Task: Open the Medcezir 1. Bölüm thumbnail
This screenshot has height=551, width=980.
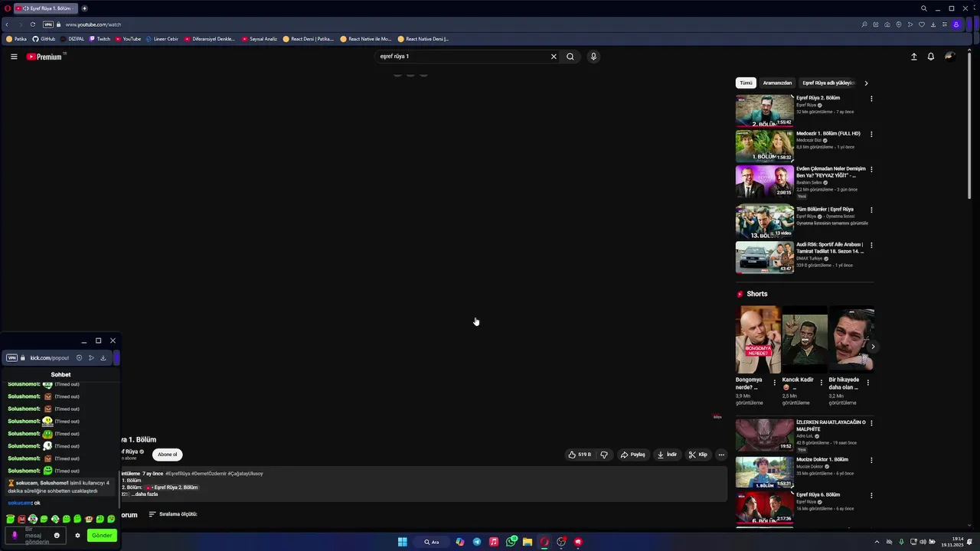Action: tap(764, 146)
